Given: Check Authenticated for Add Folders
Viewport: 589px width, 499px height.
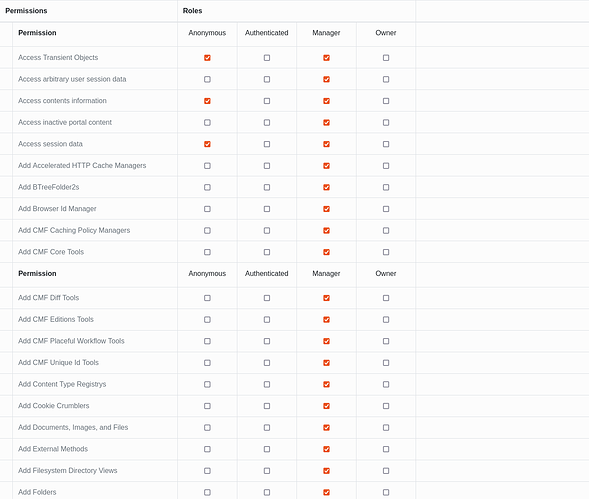Looking at the screenshot, I should (267, 492).
